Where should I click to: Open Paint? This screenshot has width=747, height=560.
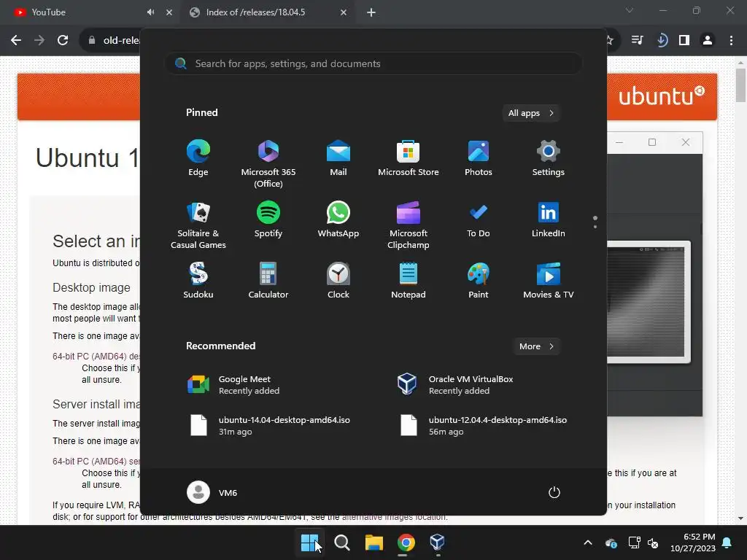click(479, 281)
